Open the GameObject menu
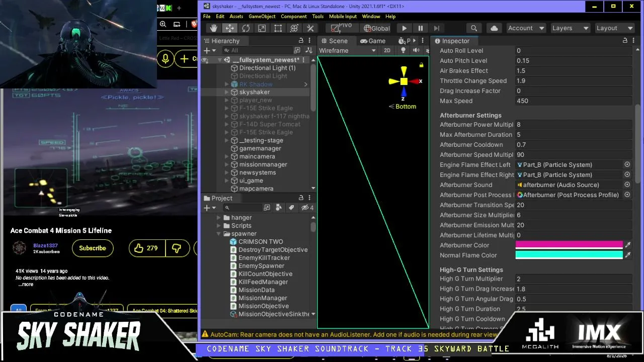Viewport: 644px width, 362px height. point(262,17)
